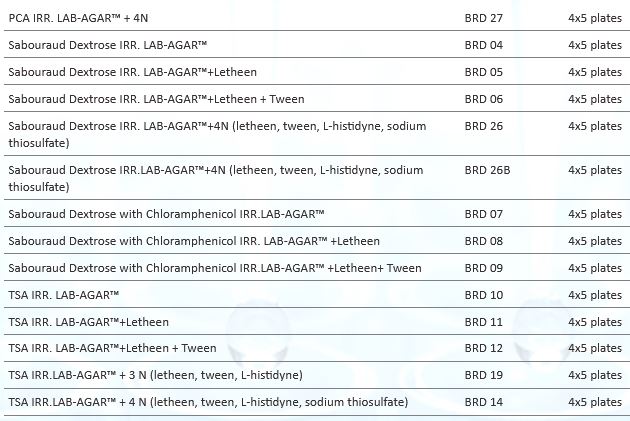Select the BRD 09 product code
The height and width of the screenshot is (421, 630).
tap(484, 268)
